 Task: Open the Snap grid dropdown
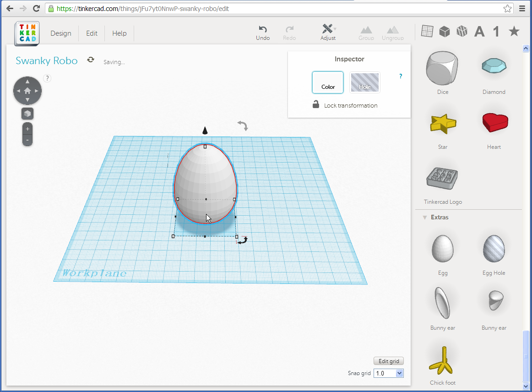click(388, 373)
